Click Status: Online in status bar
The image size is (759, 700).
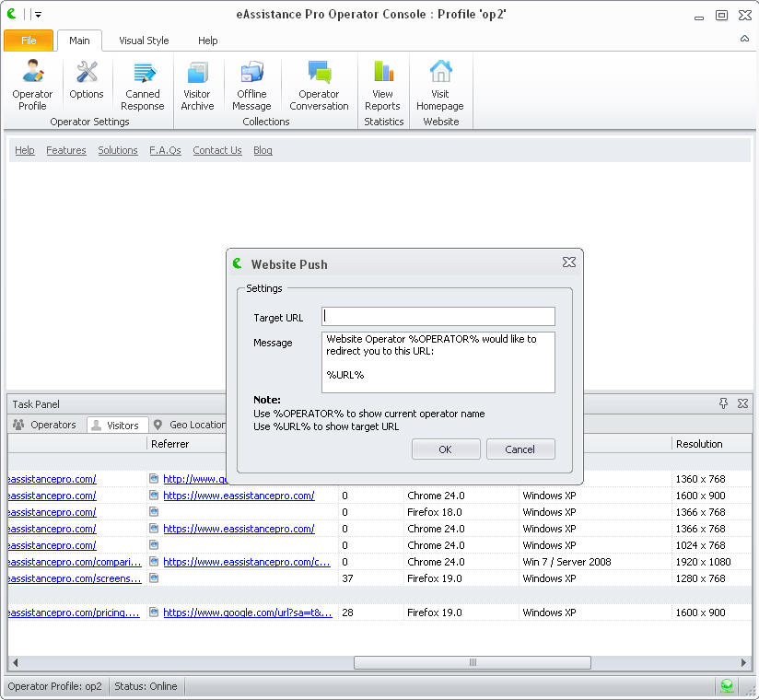tap(146, 686)
